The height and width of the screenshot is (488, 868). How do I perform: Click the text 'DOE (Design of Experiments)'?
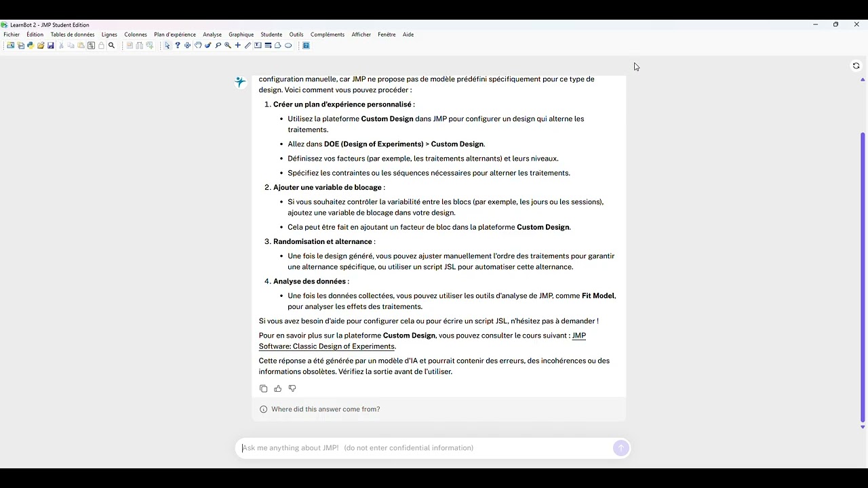point(374,144)
